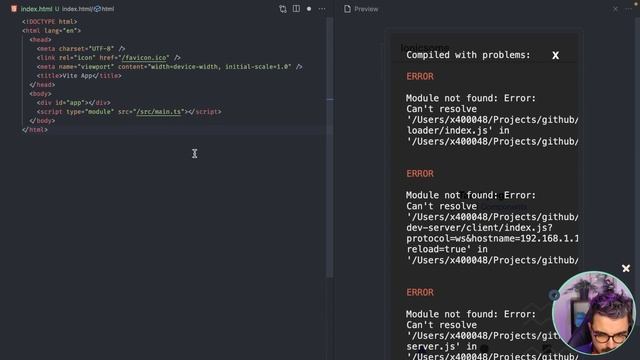Click the div id="app" code line
640x360 pixels.
(73, 102)
